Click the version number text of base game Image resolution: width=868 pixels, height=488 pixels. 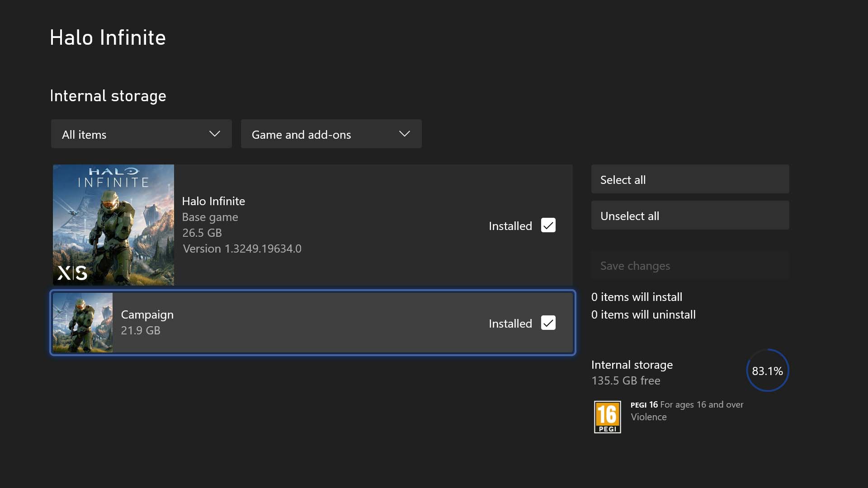(x=242, y=249)
